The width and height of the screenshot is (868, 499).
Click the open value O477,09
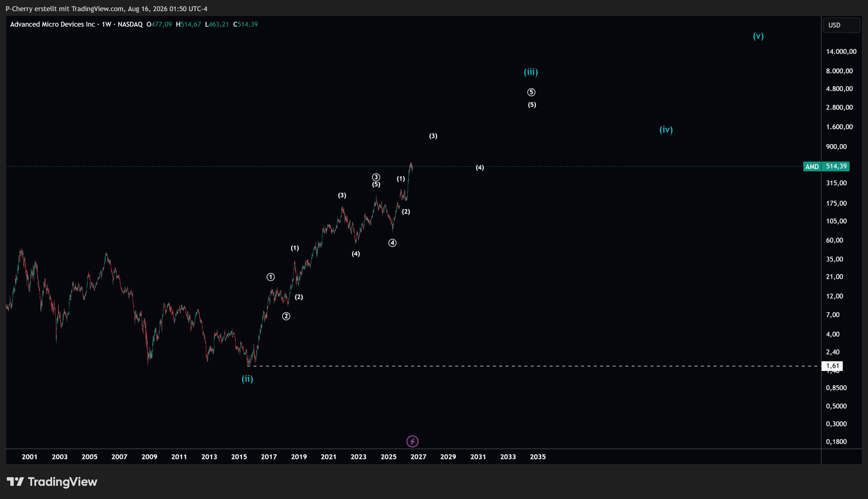click(159, 24)
